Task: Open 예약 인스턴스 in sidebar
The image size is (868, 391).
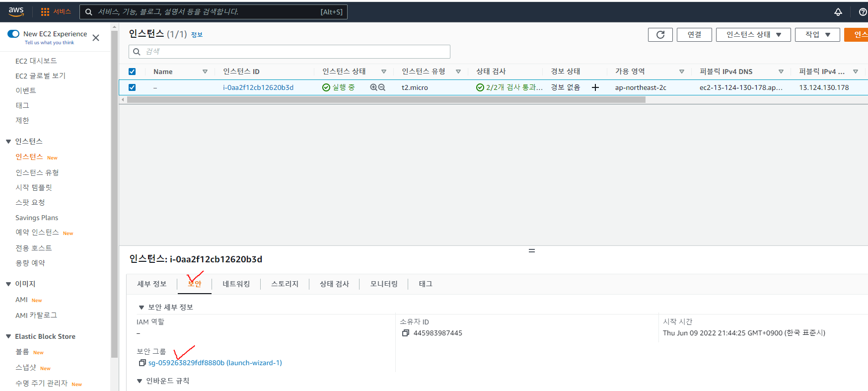Action: [x=37, y=233]
